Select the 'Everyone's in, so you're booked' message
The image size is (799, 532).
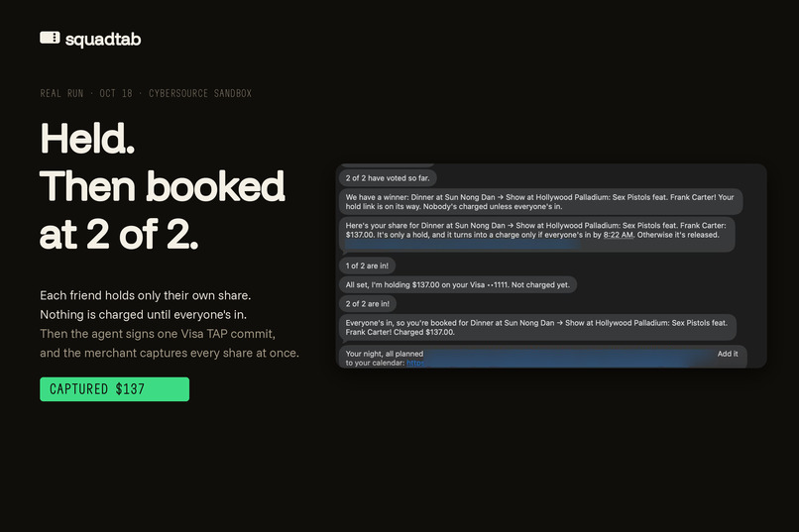[537, 327]
